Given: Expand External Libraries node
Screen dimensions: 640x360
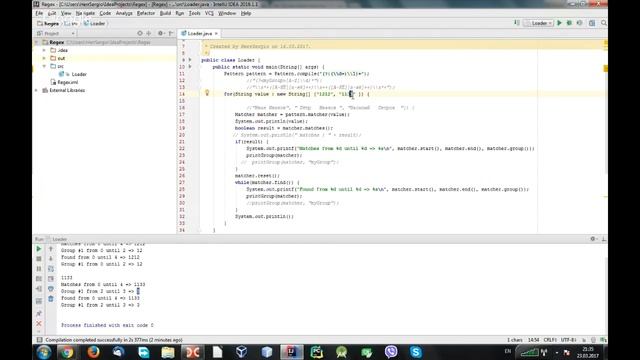Looking at the screenshot, I should click(x=36, y=90).
